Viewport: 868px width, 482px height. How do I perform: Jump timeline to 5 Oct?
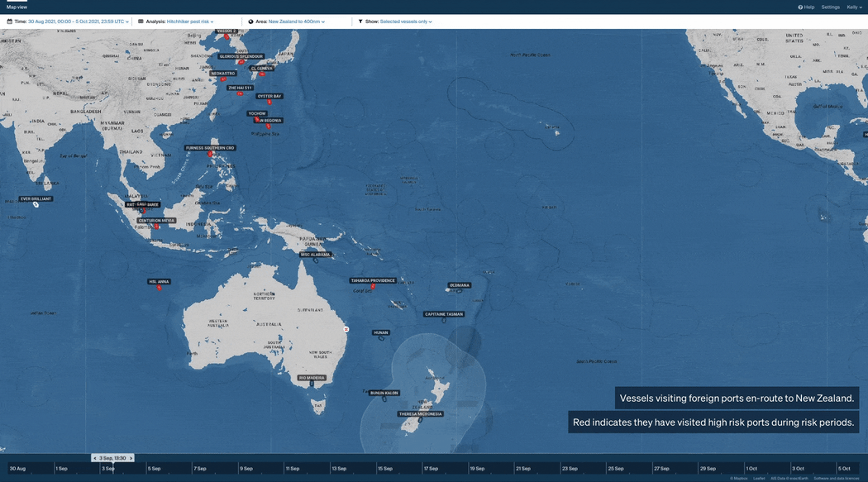click(x=844, y=468)
